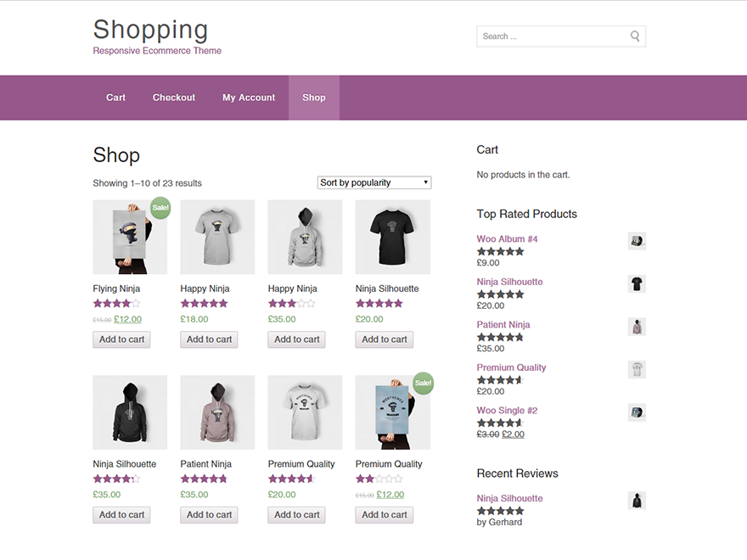Click the Premium Quality thumbnail in Top Rated Products
The height and width of the screenshot is (560, 747).
(x=637, y=369)
